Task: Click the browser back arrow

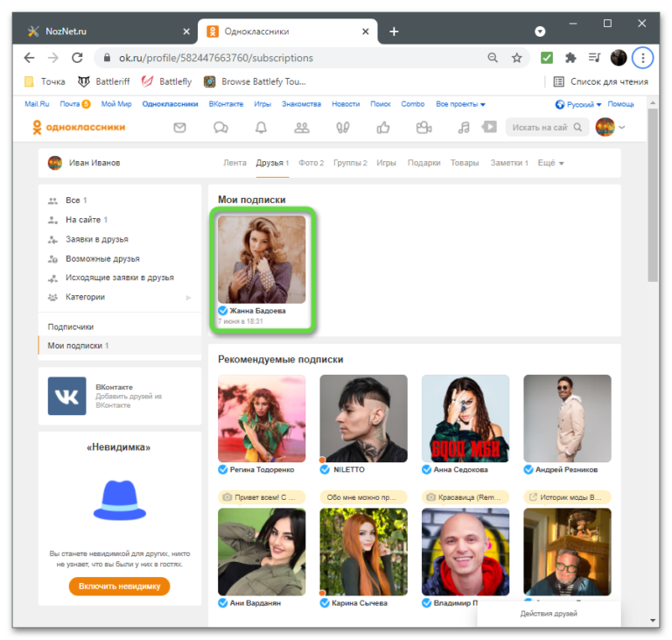Action: (x=29, y=58)
